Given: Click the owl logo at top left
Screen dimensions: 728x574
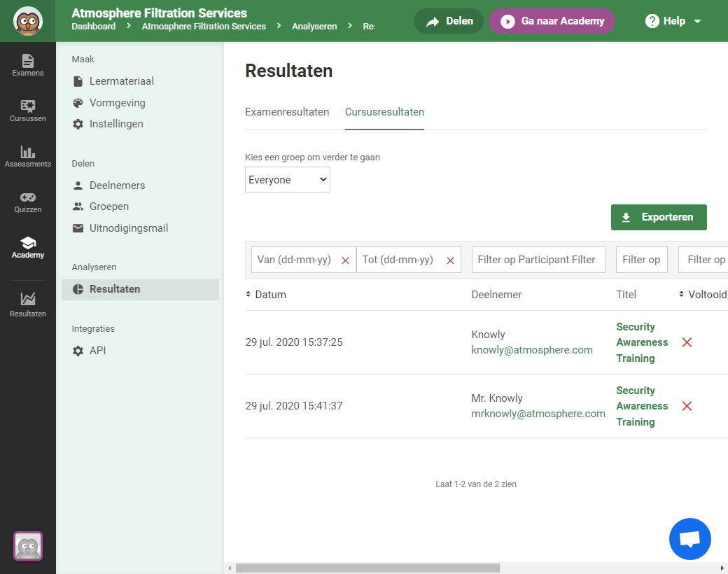Looking at the screenshot, I should coord(28,21).
